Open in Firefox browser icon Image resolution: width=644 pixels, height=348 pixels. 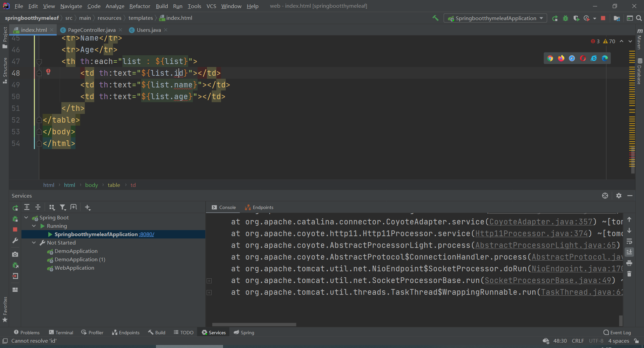pyautogui.click(x=561, y=58)
